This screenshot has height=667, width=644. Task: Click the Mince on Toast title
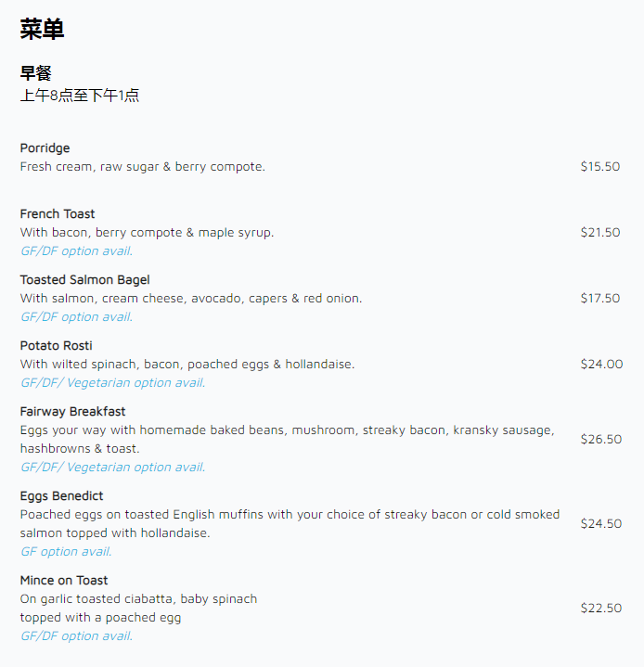(x=64, y=581)
